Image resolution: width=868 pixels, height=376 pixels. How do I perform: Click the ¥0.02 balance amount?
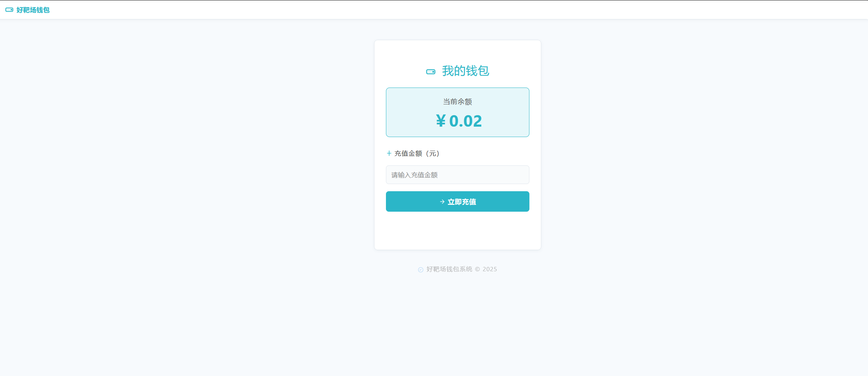point(459,121)
